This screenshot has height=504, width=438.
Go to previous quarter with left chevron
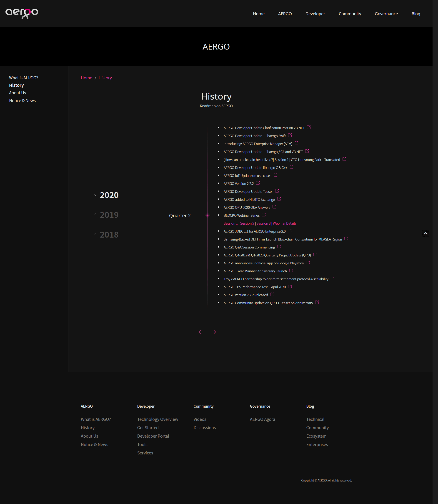200,332
